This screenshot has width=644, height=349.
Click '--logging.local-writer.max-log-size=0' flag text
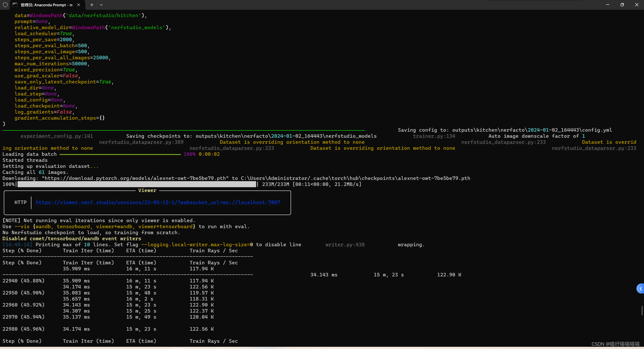[x=197, y=244]
